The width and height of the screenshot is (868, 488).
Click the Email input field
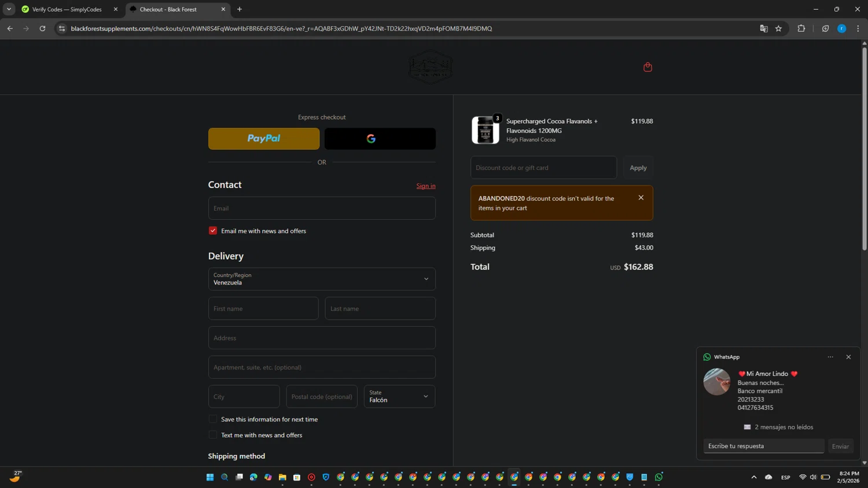pos(322,208)
